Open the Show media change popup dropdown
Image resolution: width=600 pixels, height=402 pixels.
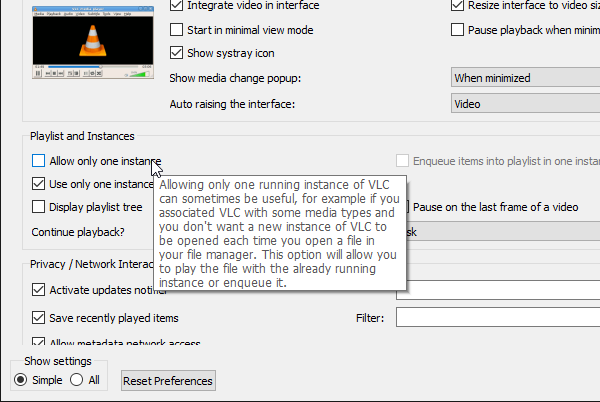point(522,78)
